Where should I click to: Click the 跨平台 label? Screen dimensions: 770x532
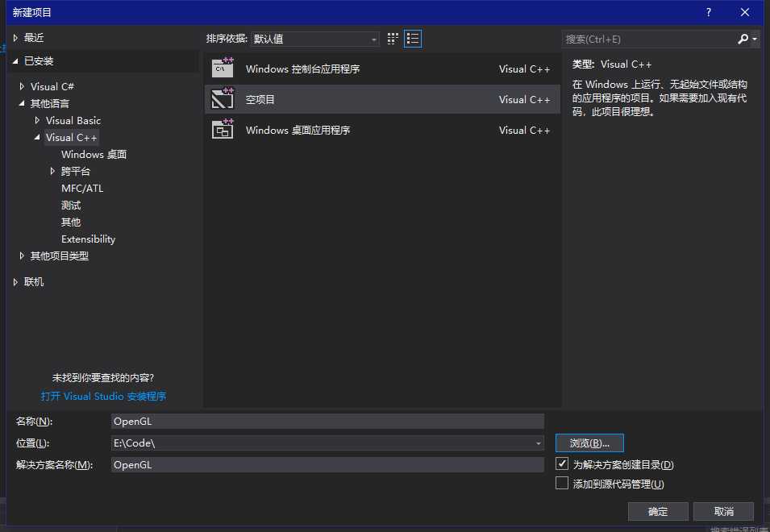(76, 171)
